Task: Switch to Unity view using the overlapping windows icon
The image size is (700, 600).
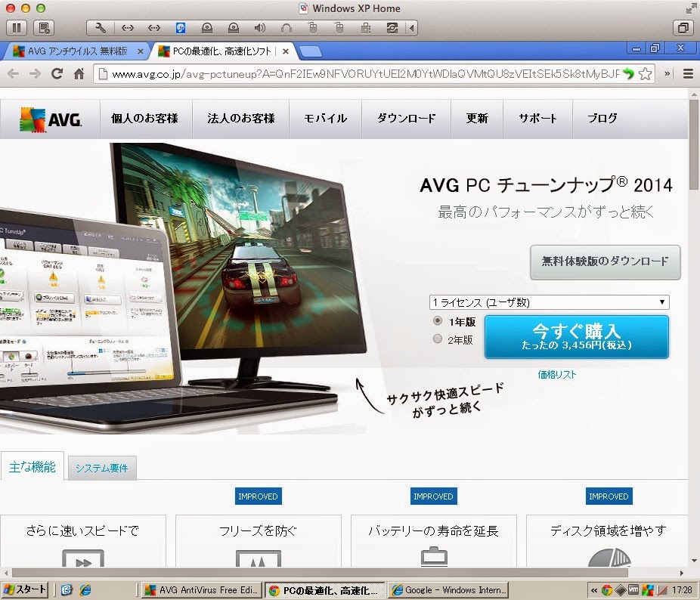Action: [x=683, y=28]
